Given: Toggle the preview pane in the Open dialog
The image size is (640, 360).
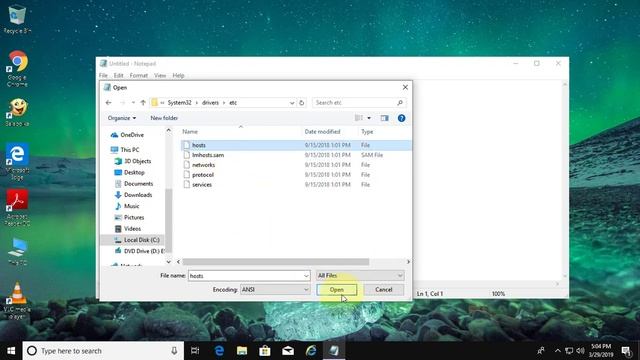Looking at the screenshot, I should tap(384, 118).
